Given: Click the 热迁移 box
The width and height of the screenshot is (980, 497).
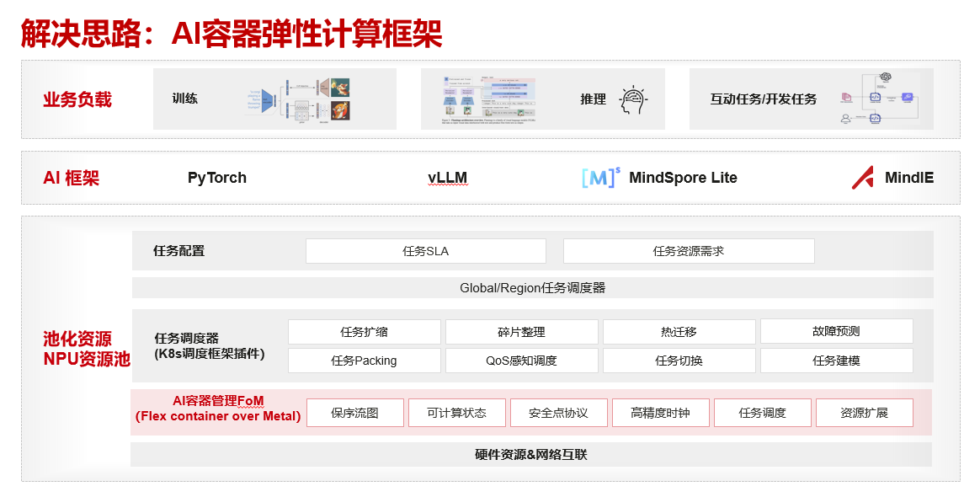Looking at the screenshot, I should point(679,332).
